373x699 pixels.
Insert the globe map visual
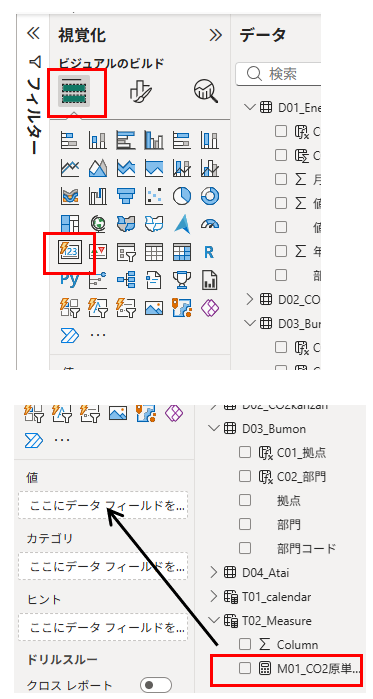click(x=97, y=224)
